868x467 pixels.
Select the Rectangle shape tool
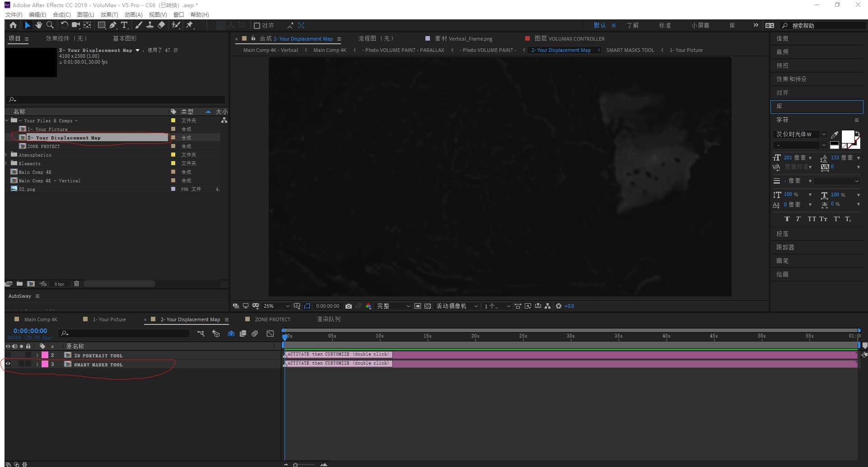coord(102,25)
